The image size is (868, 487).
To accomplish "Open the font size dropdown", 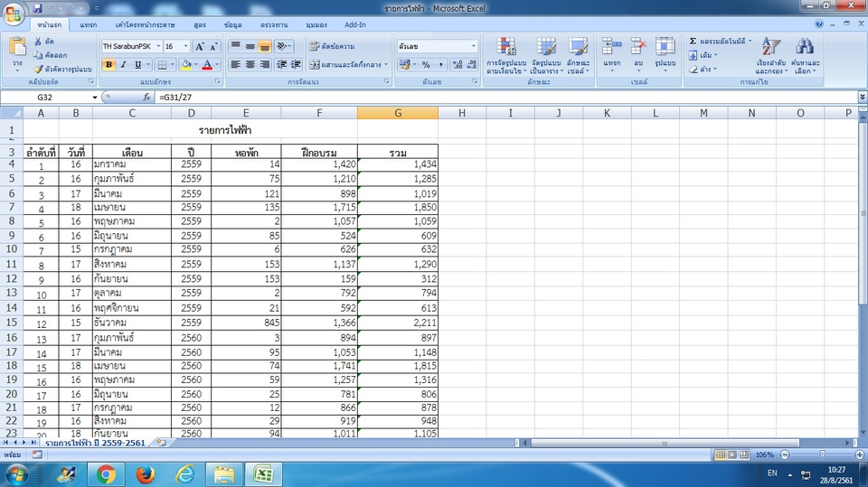I will [x=185, y=46].
